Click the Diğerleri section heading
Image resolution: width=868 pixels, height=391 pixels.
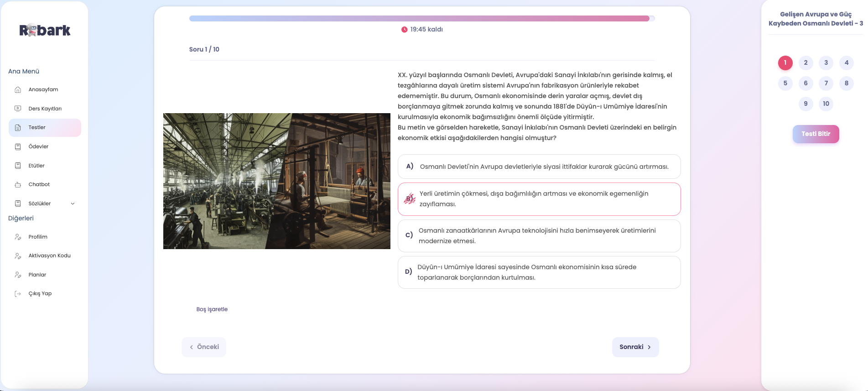tap(21, 219)
